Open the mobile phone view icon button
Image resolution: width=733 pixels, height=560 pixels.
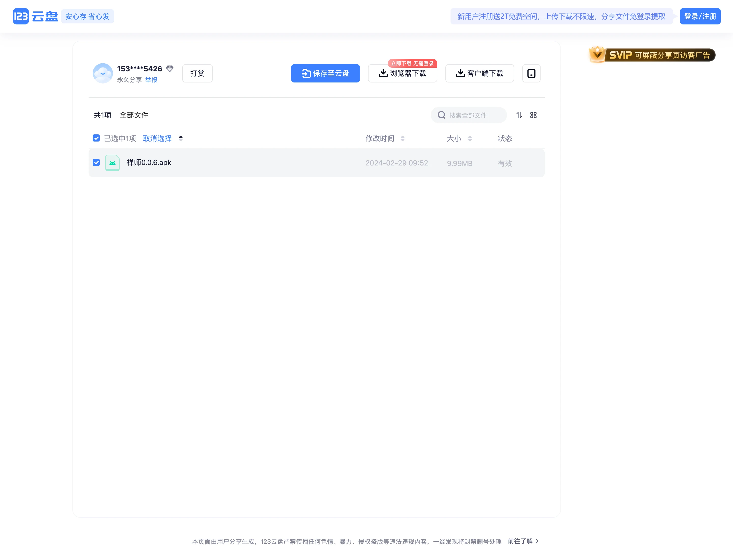(x=531, y=73)
